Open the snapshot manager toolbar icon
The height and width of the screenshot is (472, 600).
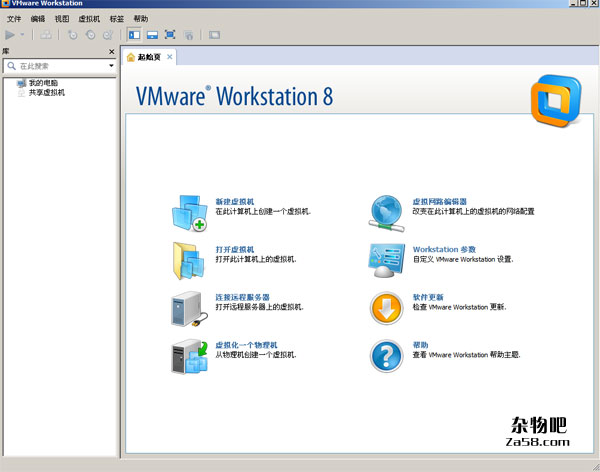pyautogui.click(x=108, y=35)
